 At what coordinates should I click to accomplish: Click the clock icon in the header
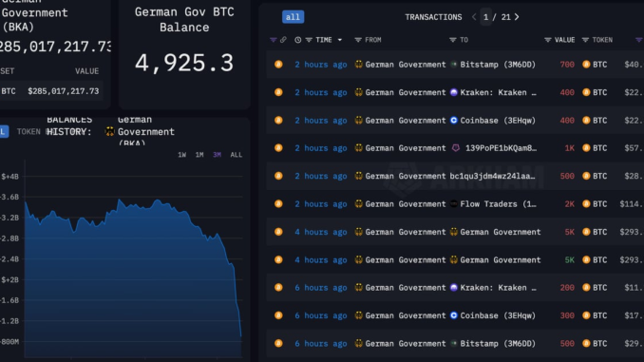pos(297,40)
